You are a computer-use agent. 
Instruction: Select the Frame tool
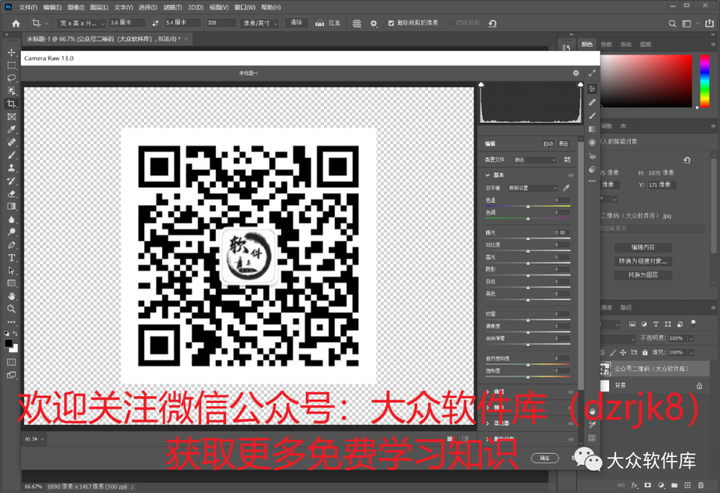(11, 117)
